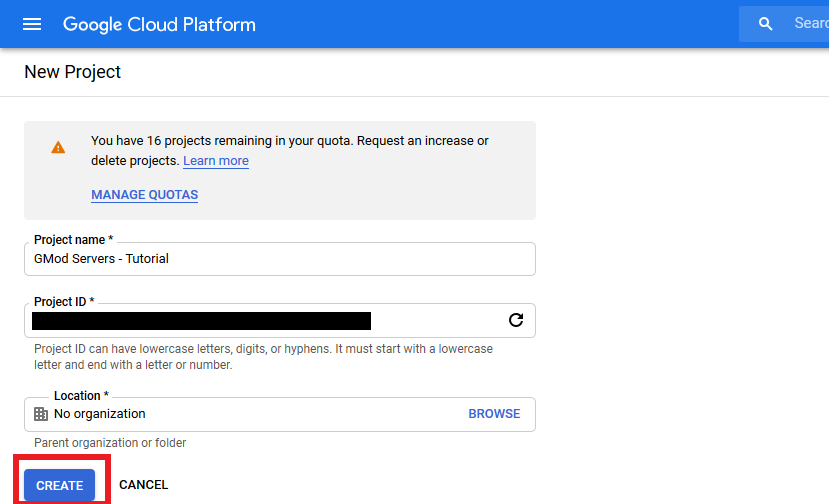The image size is (829, 504).
Task: Browse for a project location
Action: tap(494, 414)
